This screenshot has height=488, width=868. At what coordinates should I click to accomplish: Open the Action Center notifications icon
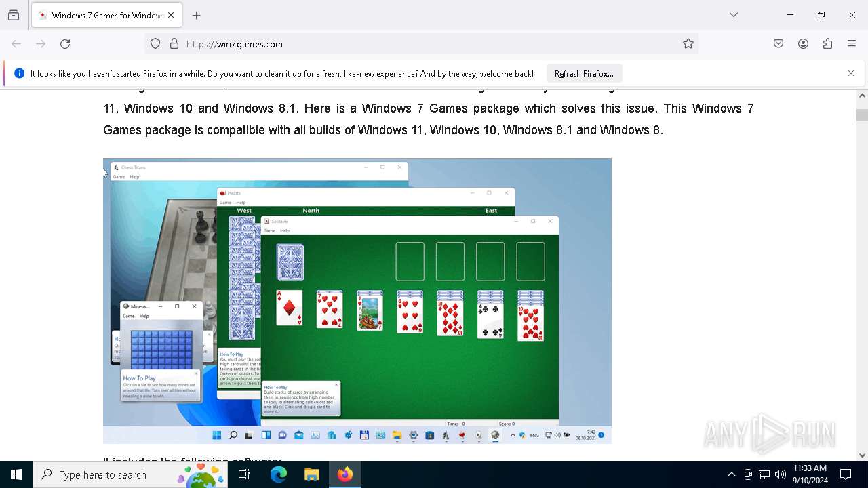click(x=846, y=474)
